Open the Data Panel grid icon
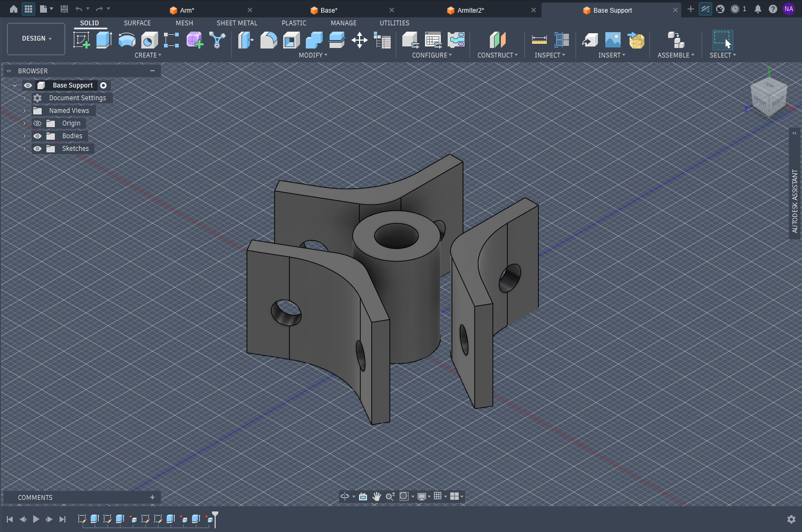The width and height of the screenshot is (802, 532). pyautogui.click(x=28, y=9)
